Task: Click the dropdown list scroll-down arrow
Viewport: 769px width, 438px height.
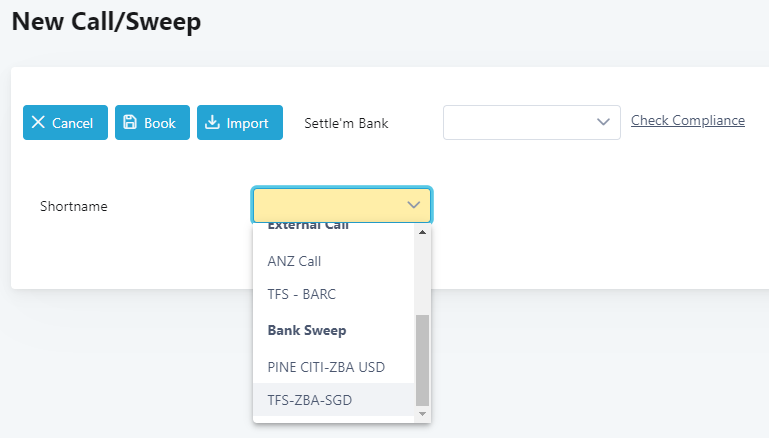Action: pos(422,414)
